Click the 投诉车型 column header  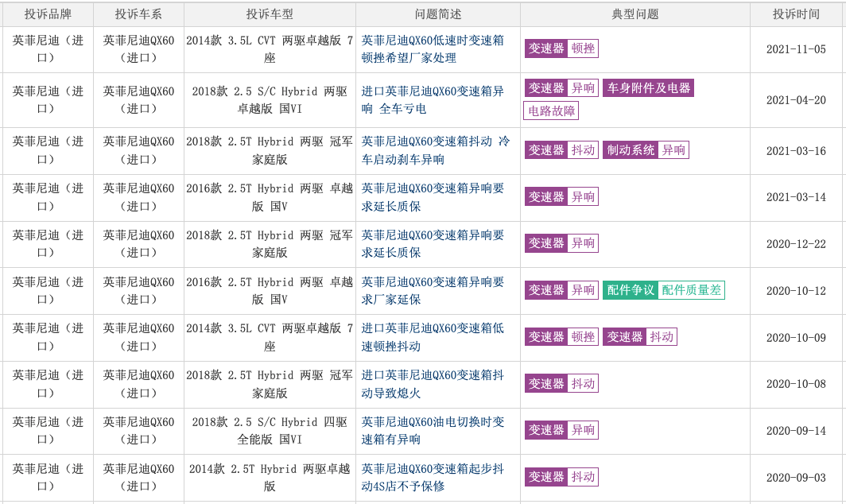270,14
